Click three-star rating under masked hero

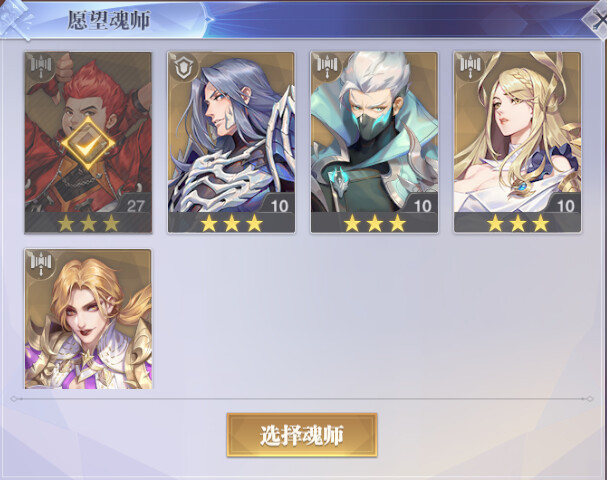click(x=374, y=223)
